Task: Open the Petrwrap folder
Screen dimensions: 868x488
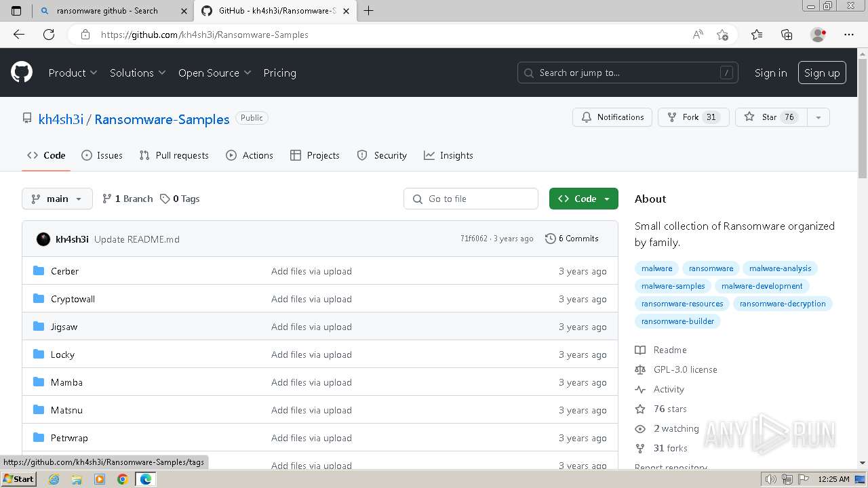Action: coord(69,438)
